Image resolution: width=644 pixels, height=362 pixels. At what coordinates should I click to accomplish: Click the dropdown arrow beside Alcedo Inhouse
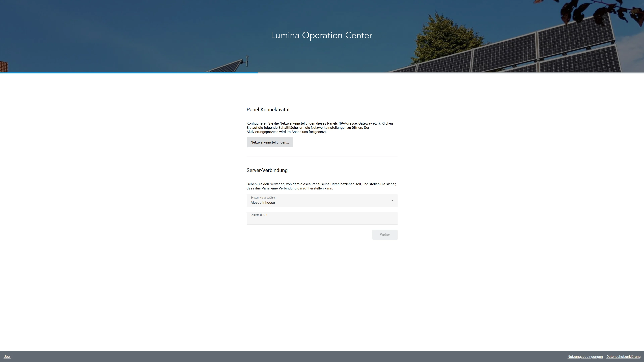(x=392, y=200)
